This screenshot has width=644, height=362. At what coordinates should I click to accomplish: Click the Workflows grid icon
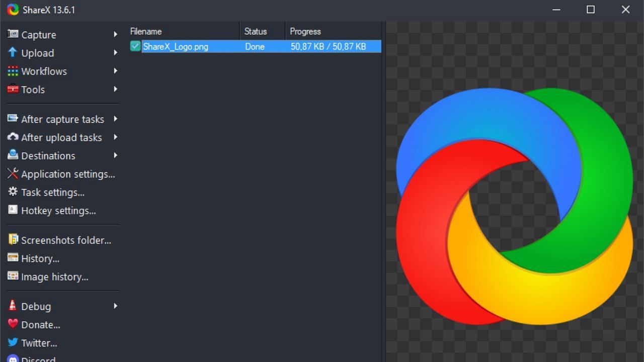pyautogui.click(x=13, y=71)
